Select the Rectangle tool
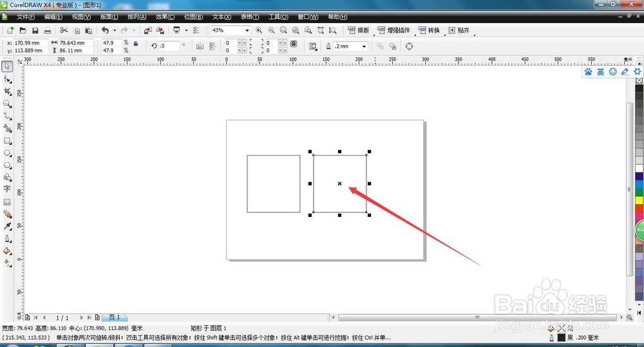This screenshot has height=347, width=644. pos(7,140)
